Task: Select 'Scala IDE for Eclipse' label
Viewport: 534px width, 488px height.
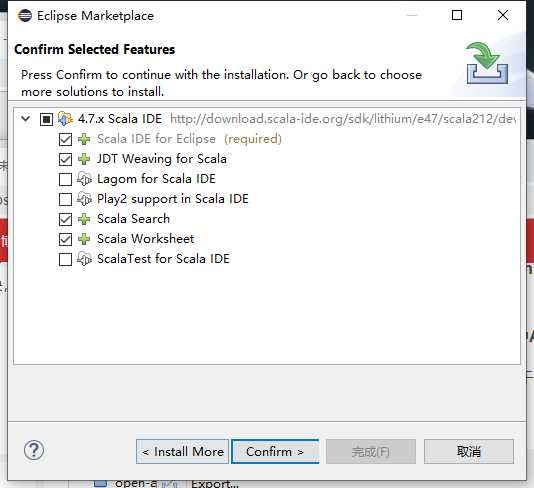Action: 156,139
